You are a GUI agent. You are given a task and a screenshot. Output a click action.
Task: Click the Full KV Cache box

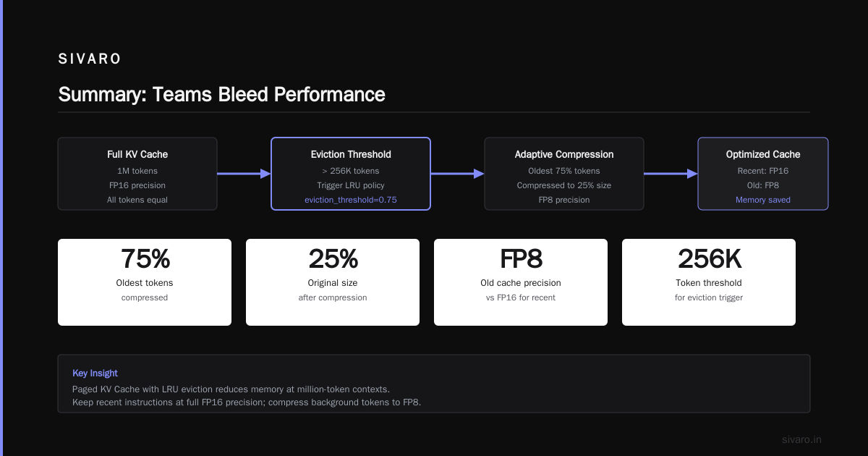137,174
